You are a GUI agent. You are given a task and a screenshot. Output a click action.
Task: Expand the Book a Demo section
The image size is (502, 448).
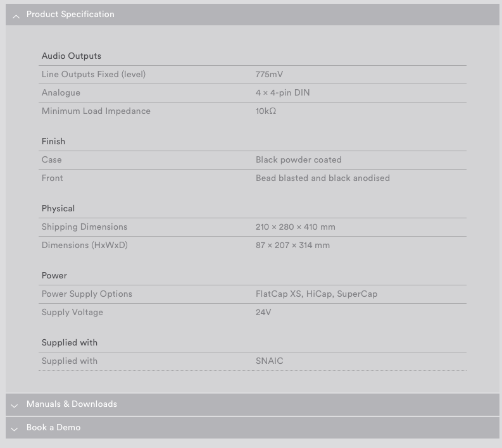click(x=53, y=428)
